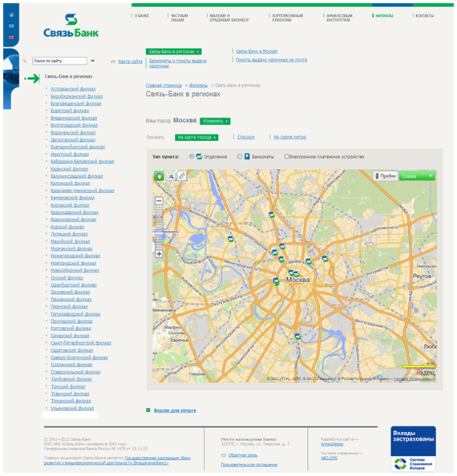The height and width of the screenshot is (476, 457).
Task: Open the Карта сайта link
Action: pos(130,62)
